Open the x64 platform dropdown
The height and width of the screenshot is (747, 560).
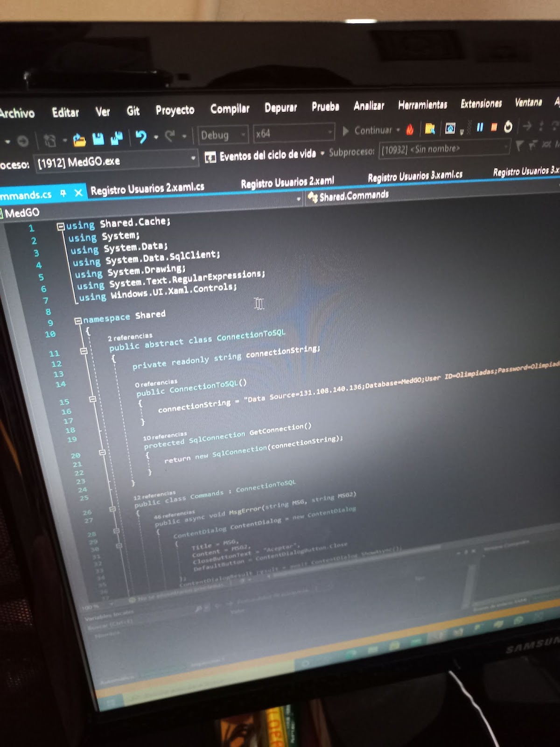pos(294,133)
